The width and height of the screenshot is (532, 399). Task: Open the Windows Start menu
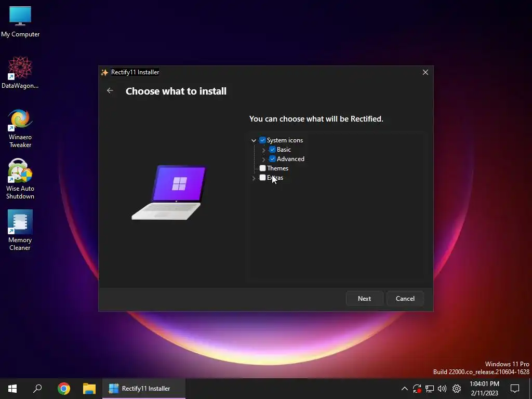(x=12, y=389)
